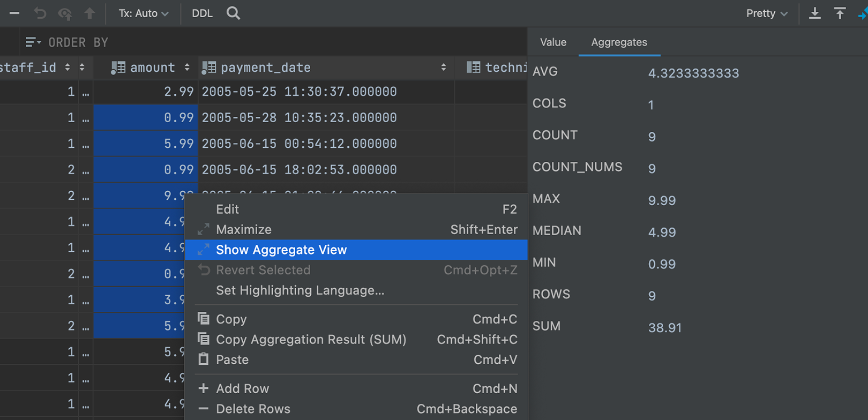This screenshot has height=420, width=868.
Task: Open the Tx: Auto transaction dropdown
Action: tap(143, 13)
